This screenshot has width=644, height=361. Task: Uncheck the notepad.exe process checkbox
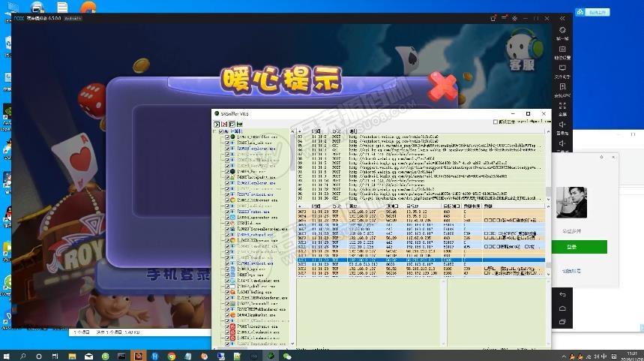tap(226, 234)
